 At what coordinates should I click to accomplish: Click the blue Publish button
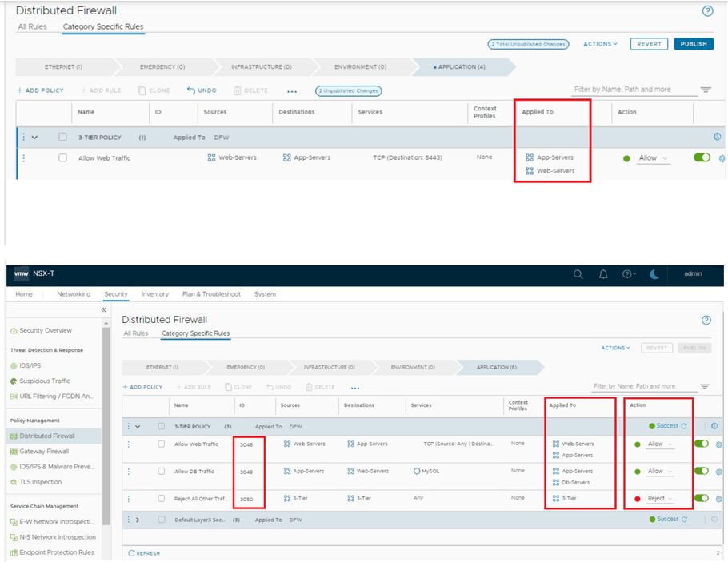pyautogui.click(x=694, y=44)
